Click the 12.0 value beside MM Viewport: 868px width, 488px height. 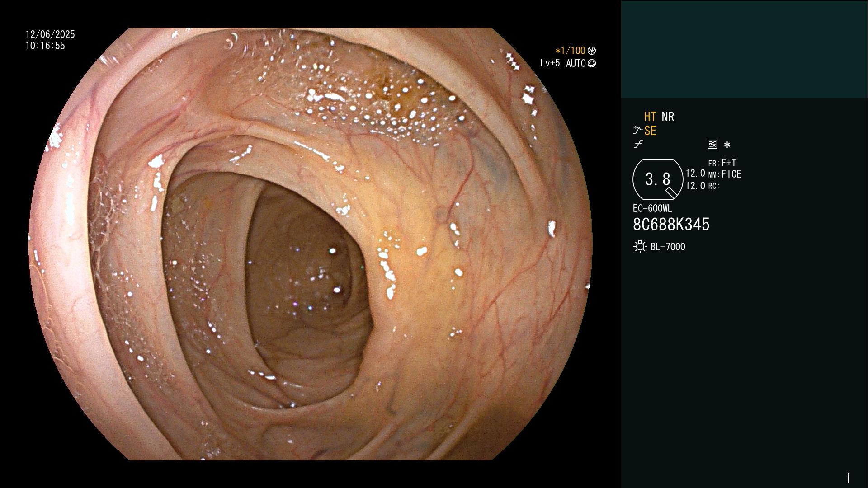[x=695, y=173]
